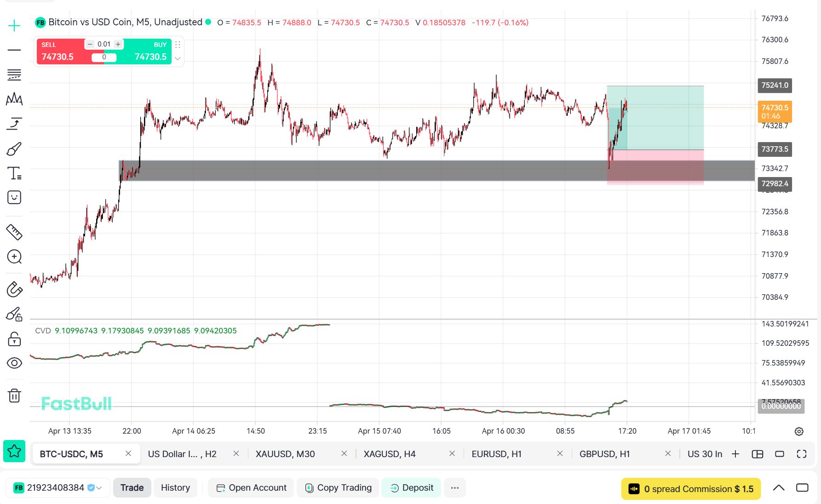Switch to the XAUUSD, M30 tab
Viewport: 821px width, 504px height.
(285, 454)
